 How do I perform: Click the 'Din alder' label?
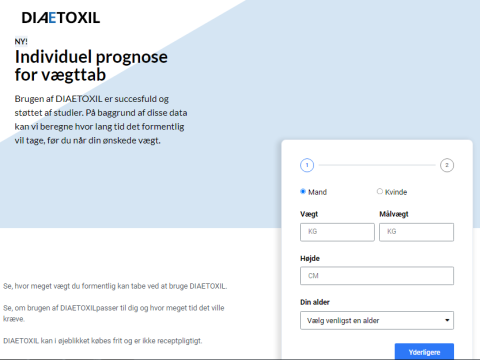[x=315, y=302]
